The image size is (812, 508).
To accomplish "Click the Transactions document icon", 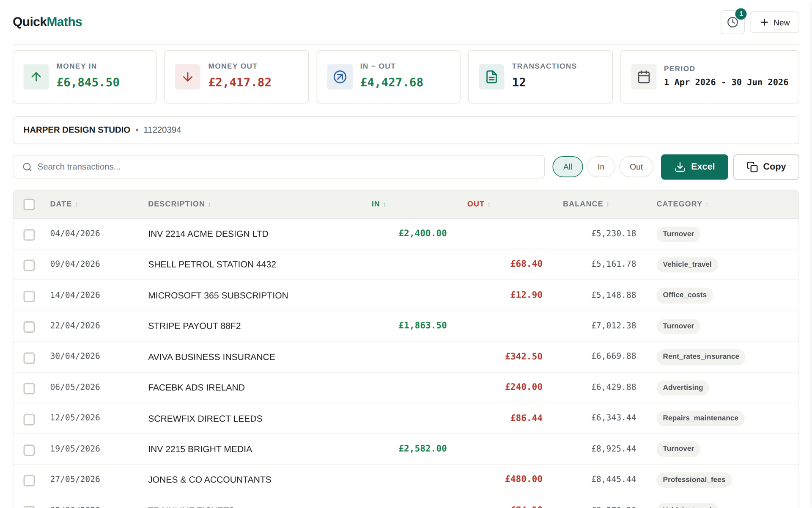I will coord(491,77).
